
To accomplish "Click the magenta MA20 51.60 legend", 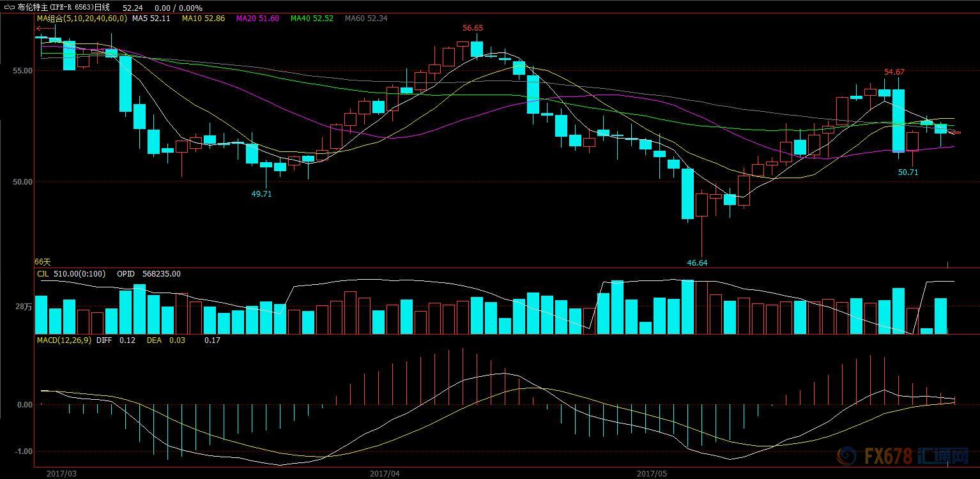I will [257, 19].
